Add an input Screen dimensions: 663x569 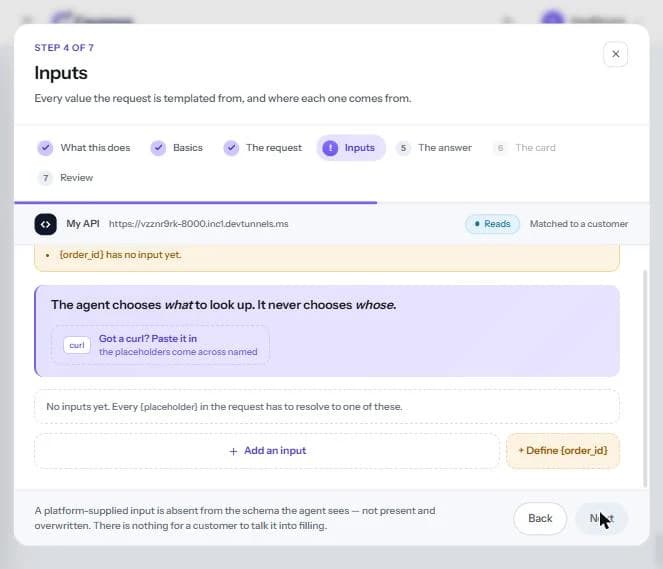coord(267,451)
